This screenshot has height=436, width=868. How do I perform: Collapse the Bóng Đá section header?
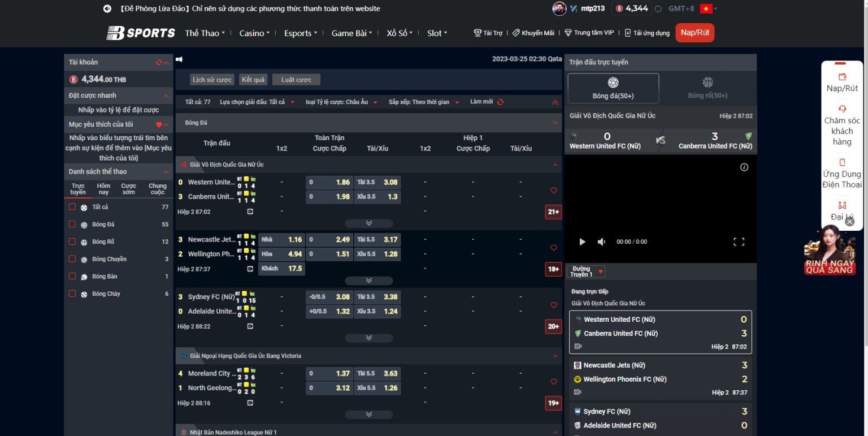[x=555, y=123]
